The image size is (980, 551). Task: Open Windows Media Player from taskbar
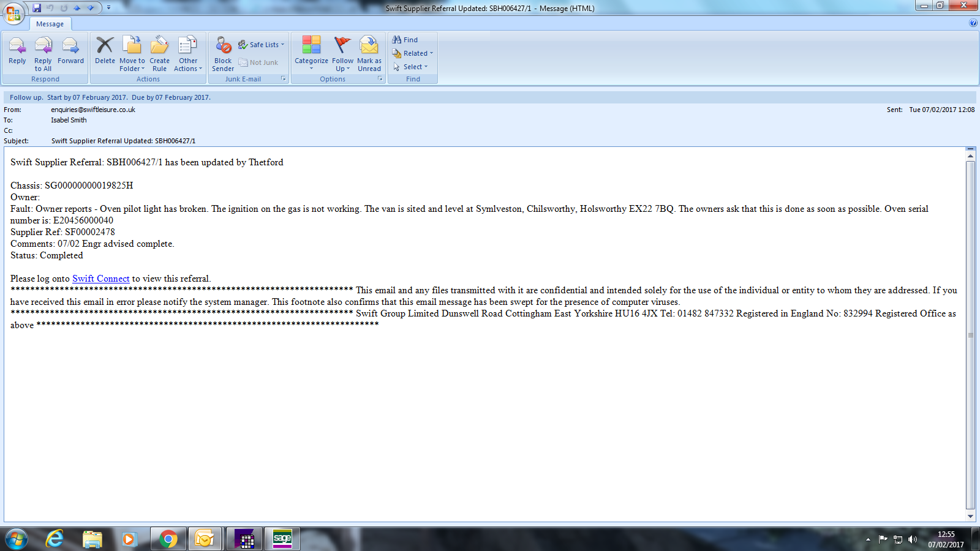pyautogui.click(x=129, y=539)
